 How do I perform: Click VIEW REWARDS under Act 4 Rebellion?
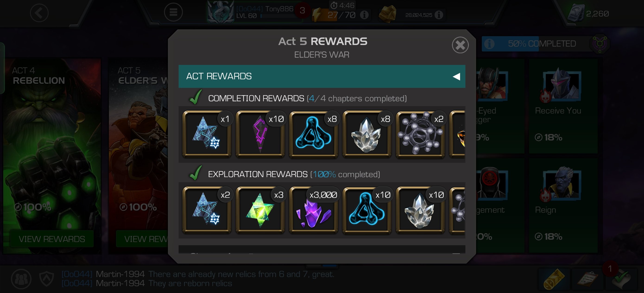52,239
